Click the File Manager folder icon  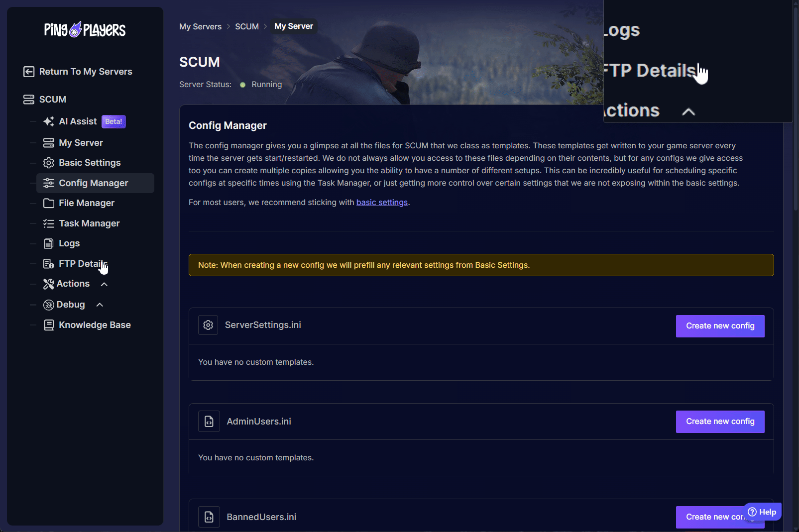tap(49, 203)
